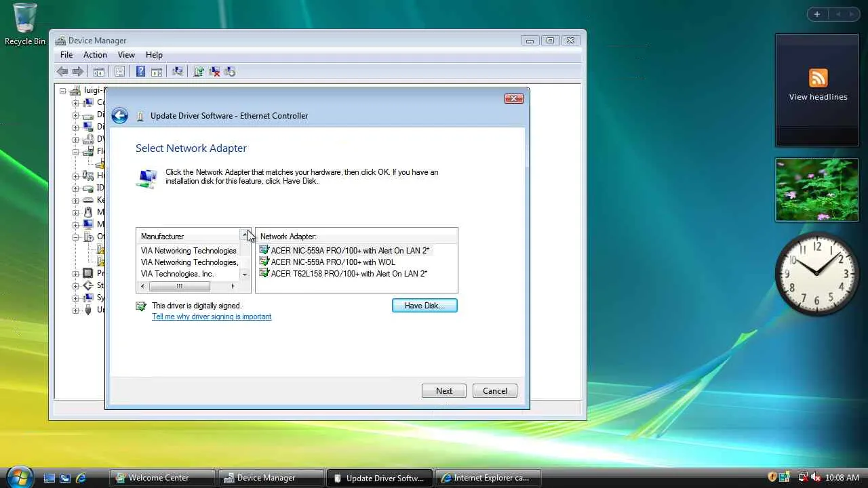Screen dimensions: 868x488
Task: Click the Manufacturer list scroll-down arrow
Action: [245, 274]
